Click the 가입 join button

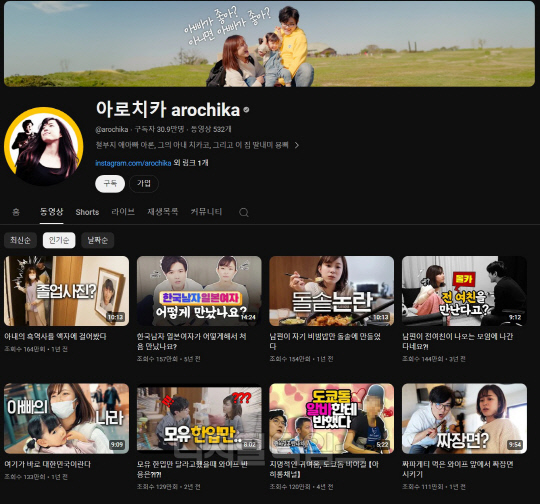coord(144,184)
